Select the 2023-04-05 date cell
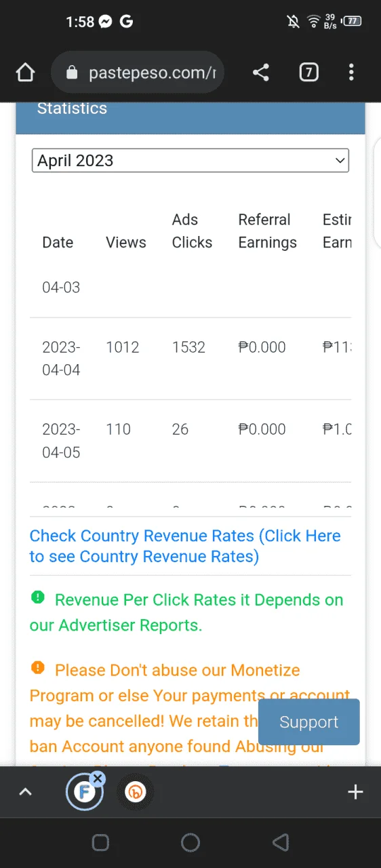 tap(61, 441)
